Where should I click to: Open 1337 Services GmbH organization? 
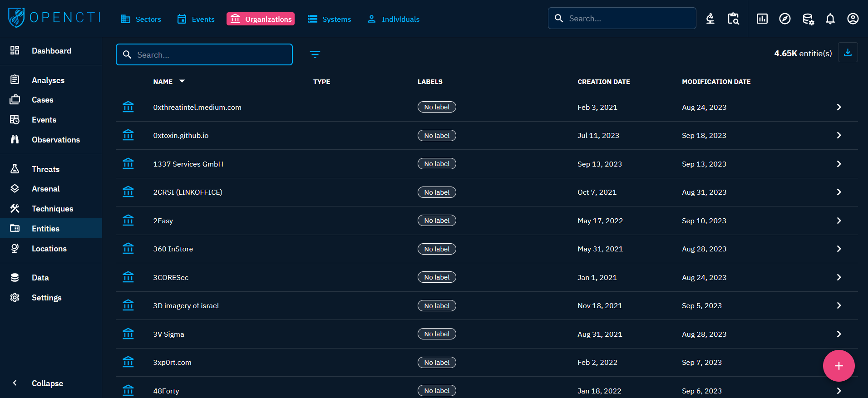coord(188,164)
